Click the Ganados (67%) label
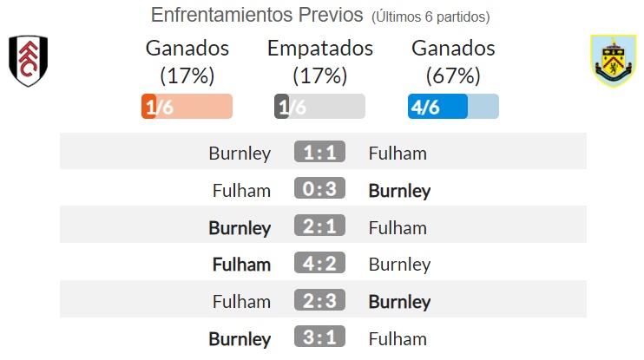Image resolution: width=644 pixels, height=360 pixels. [x=453, y=62]
